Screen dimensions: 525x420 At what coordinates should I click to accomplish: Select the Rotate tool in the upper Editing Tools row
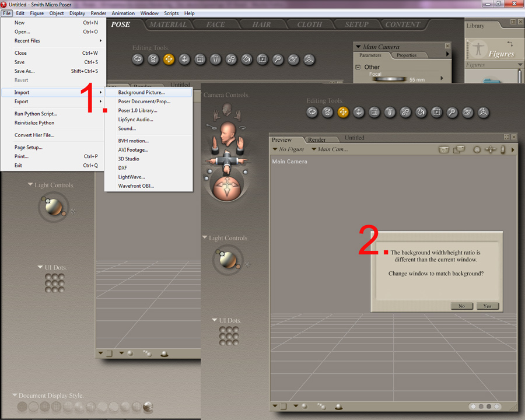138,60
